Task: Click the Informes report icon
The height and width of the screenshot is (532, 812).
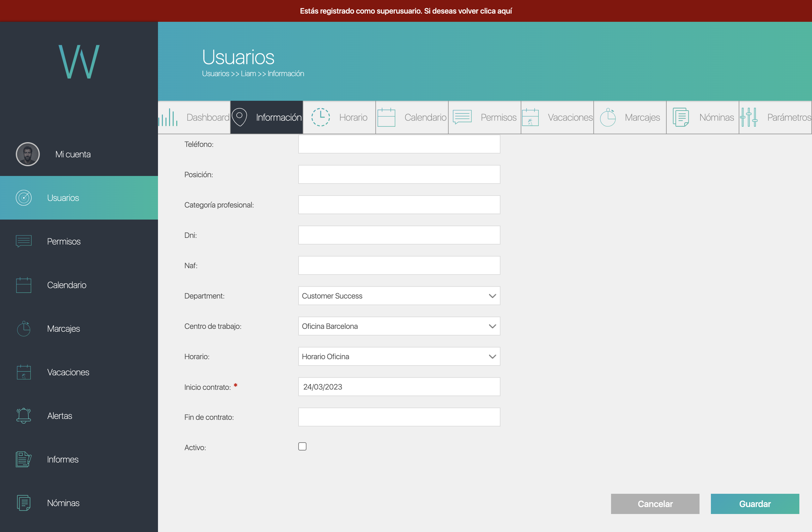Action: pos(24,459)
